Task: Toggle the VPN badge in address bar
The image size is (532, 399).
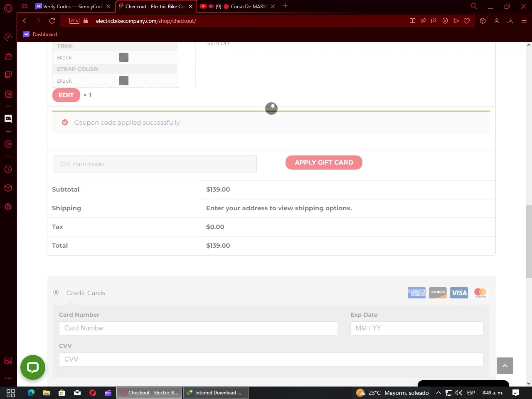Action: pyautogui.click(x=74, y=21)
